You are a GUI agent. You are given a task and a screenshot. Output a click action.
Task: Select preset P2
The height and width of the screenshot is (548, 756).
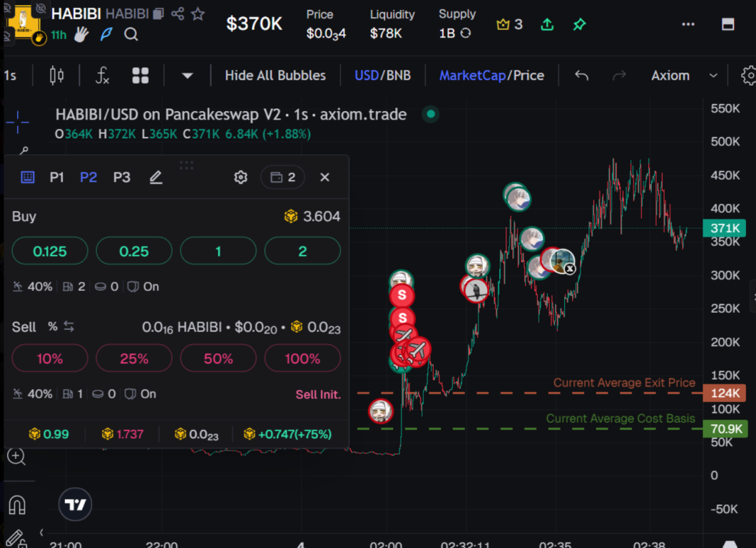coord(88,177)
